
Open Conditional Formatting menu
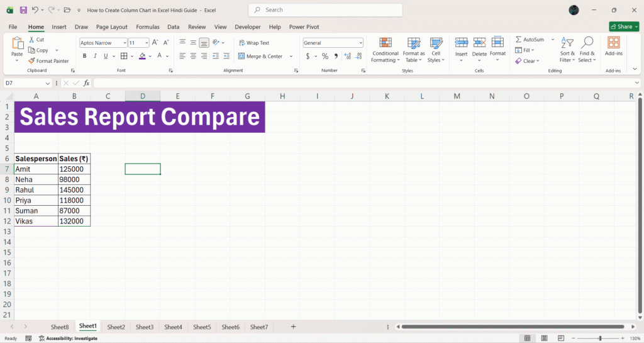coord(386,50)
